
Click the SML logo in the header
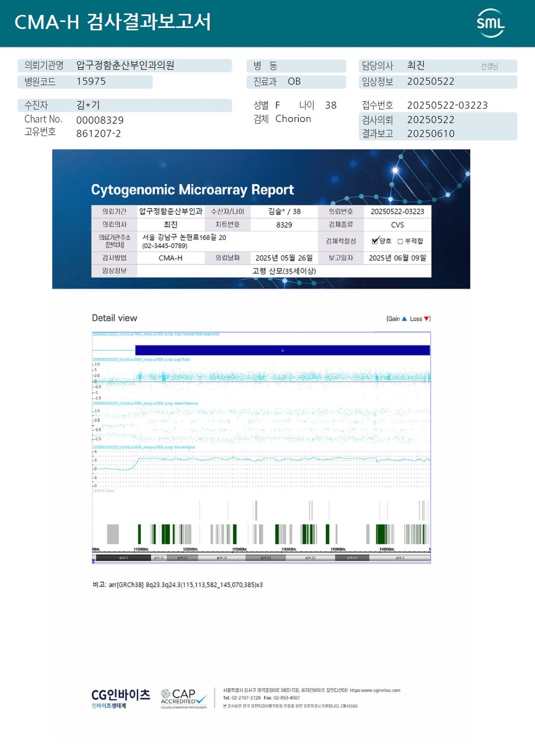490,23
